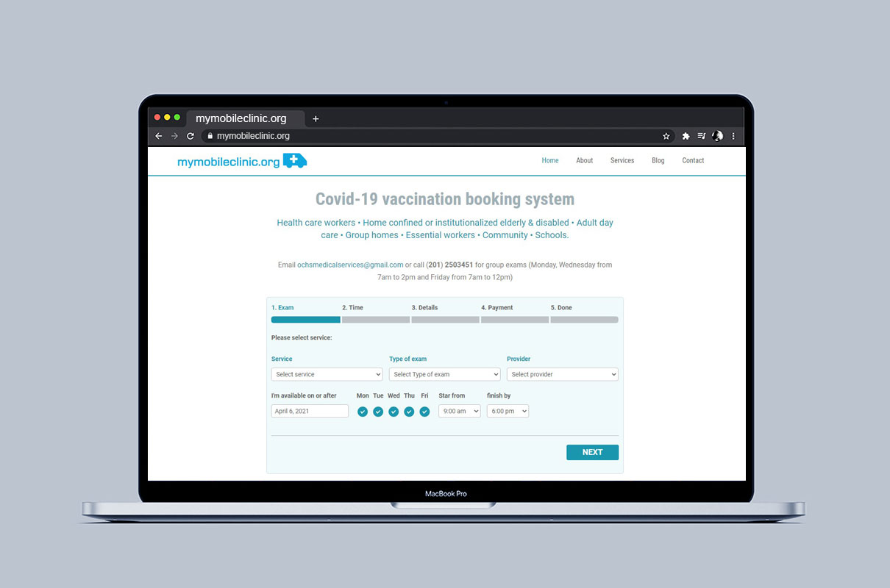Open the Services navigation menu item
This screenshot has width=890, height=588.
click(622, 160)
